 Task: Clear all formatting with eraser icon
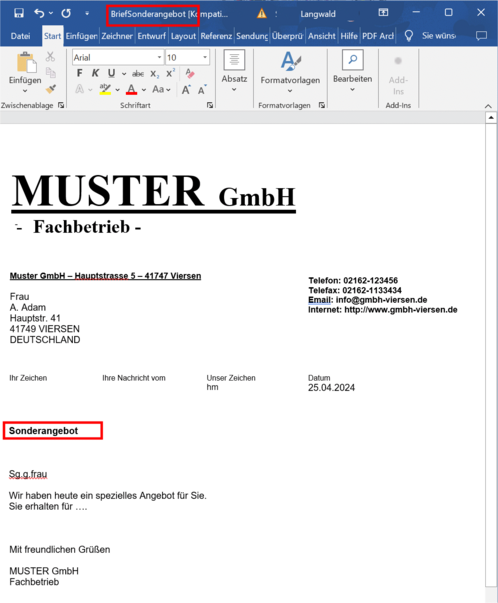(190, 73)
